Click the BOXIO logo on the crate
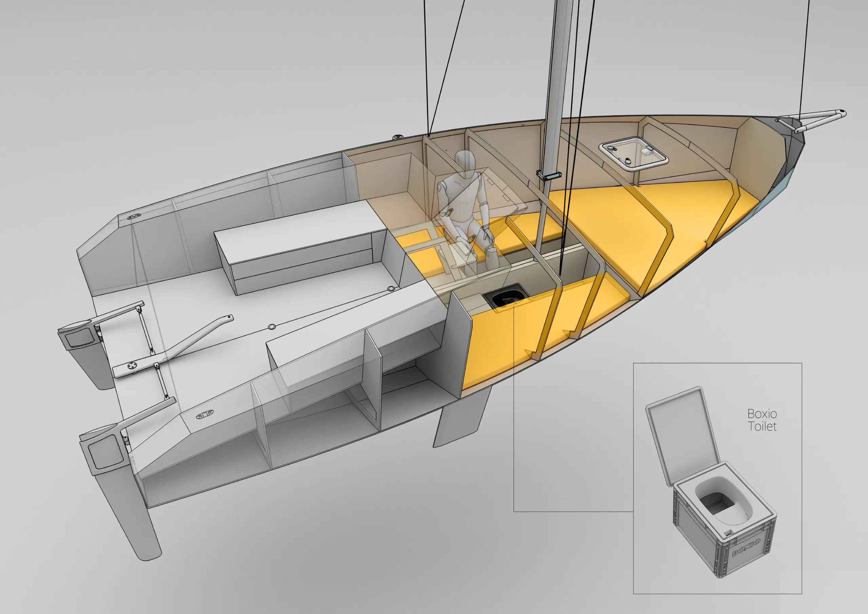This screenshot has height=614, width=868. (746, 548)
